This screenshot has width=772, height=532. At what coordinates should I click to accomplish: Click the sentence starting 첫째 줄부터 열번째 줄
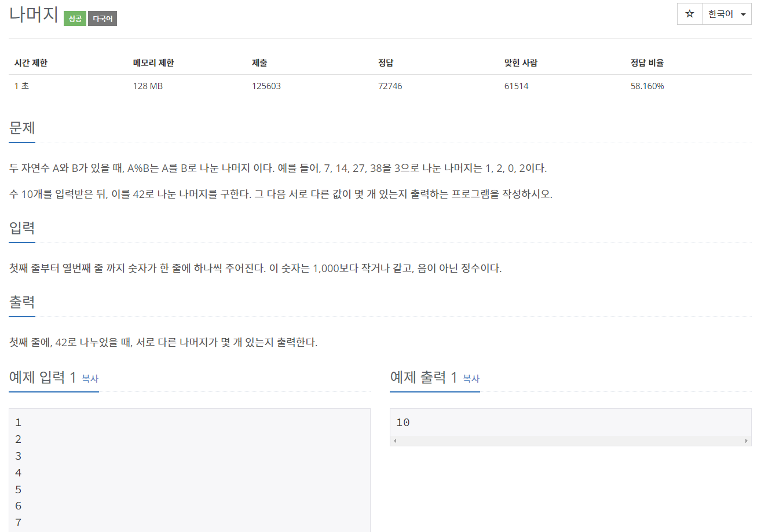click(x=255, y=268)
